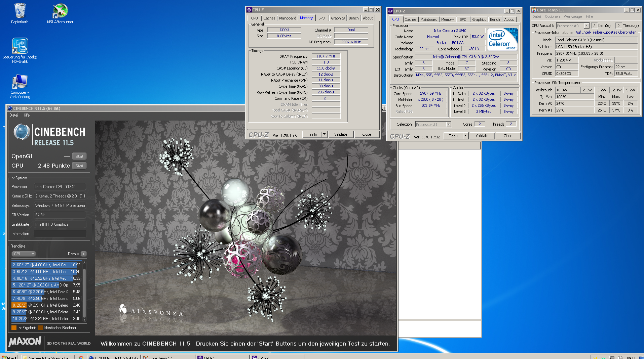The image size is (644, 359).
Task: Select ranking row 8. 2C/2T @ 2.91 GHz
Action: [47, 305]
